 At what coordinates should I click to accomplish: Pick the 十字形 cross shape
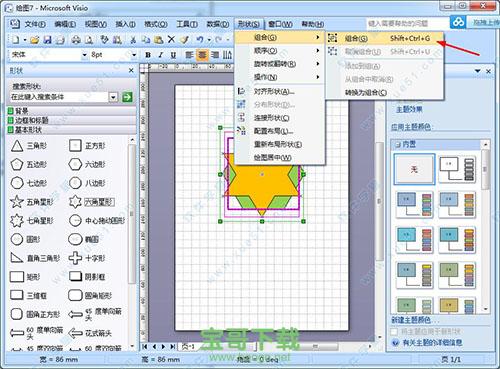[x=87, y=258]
